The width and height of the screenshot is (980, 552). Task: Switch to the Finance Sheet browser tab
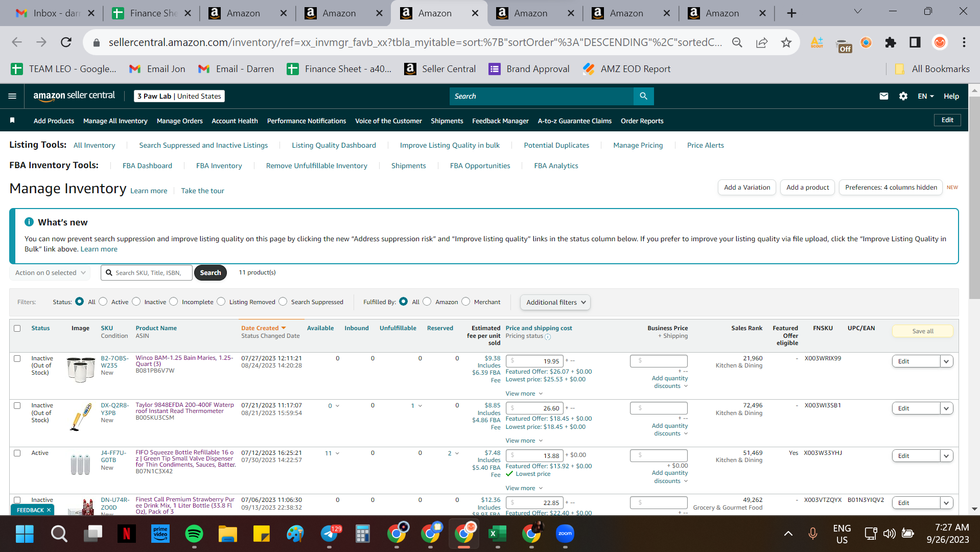click(152, 13)
